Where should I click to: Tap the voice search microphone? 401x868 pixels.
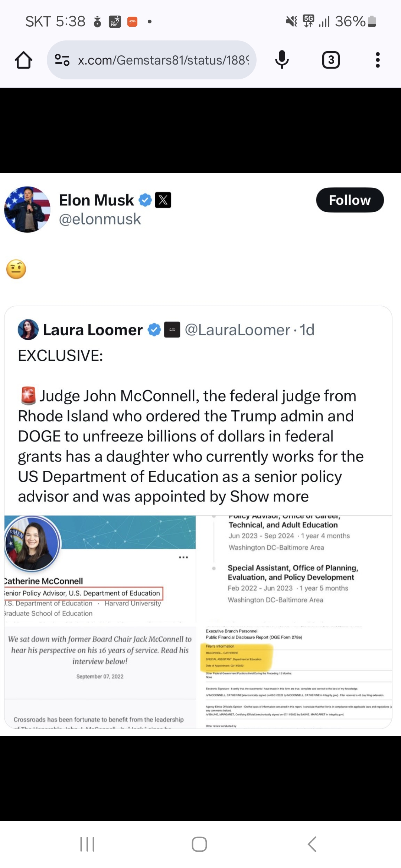pos(282,60)
